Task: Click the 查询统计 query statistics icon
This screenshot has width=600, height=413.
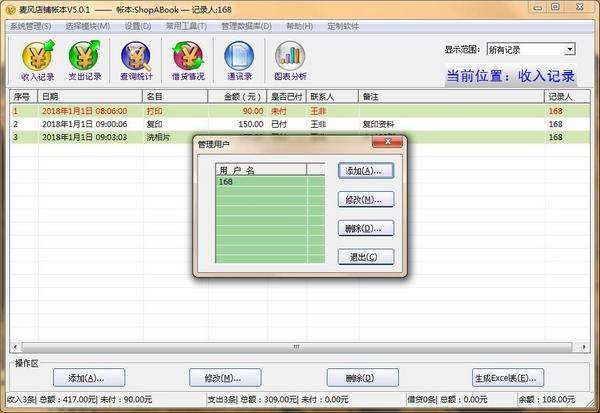Action: click(x=137, y=59)
